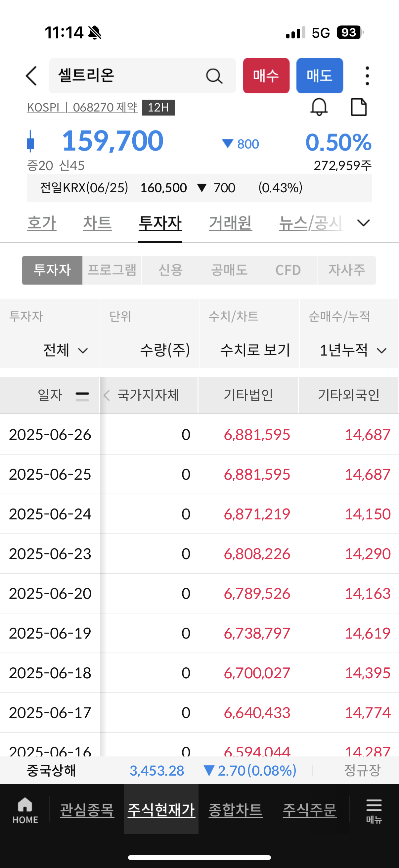Image resolution: width=399 pixels, height=868 pixels.
Task: Toggle 수치로 보기 display mode
Action: click(x=255, y=350)
